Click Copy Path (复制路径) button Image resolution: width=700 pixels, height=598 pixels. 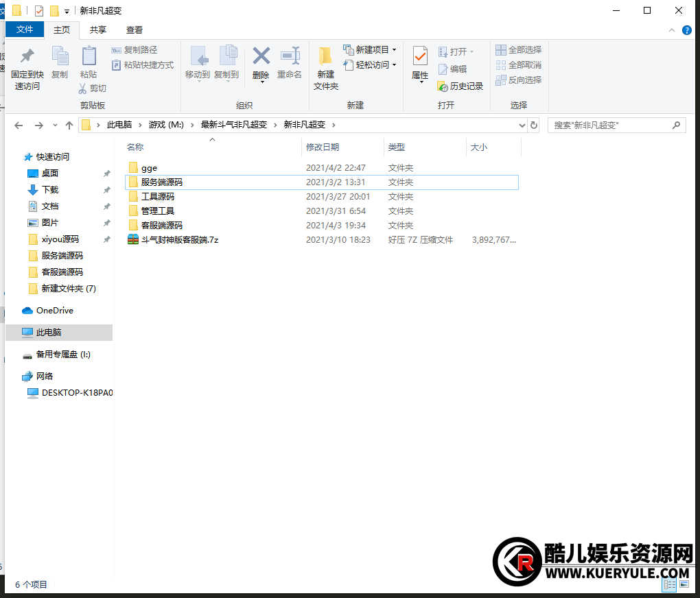(135, 49)
